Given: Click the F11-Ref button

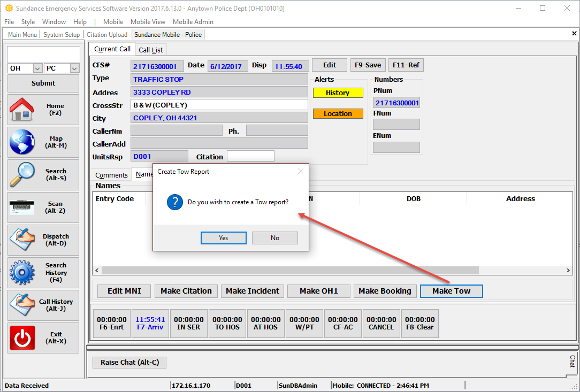Looking at the screenshot, I should click(406, 65).
